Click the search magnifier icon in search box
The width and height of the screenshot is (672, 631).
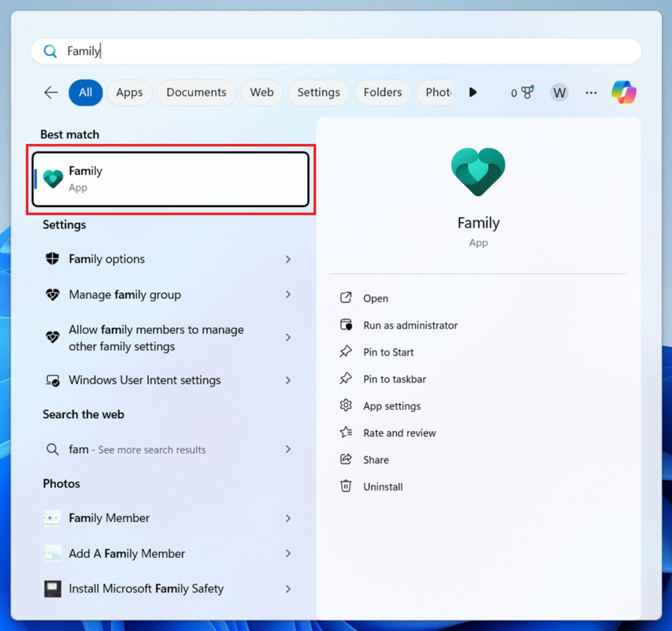pyautogui.click(x=50, y=51)
